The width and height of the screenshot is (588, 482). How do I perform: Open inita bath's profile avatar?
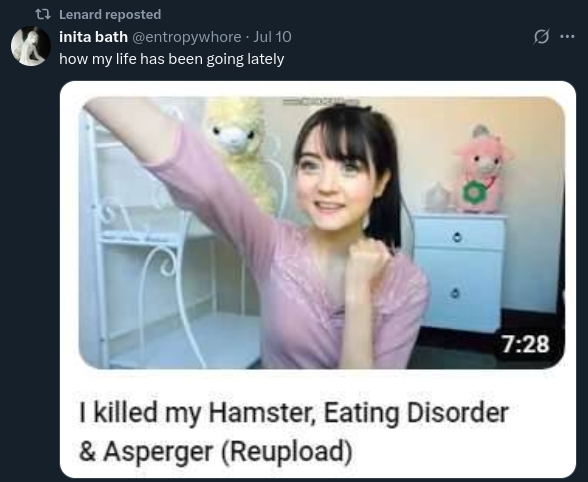click(x=31, y=46)
